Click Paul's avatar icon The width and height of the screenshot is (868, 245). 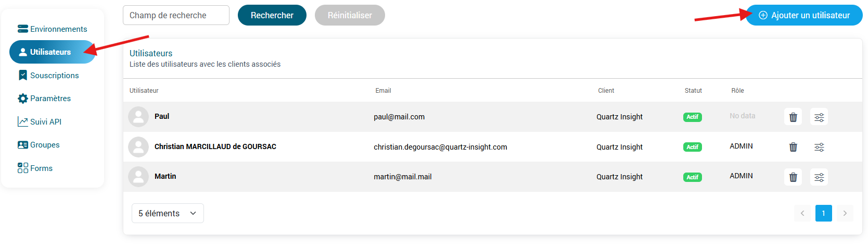pos(138,117)
